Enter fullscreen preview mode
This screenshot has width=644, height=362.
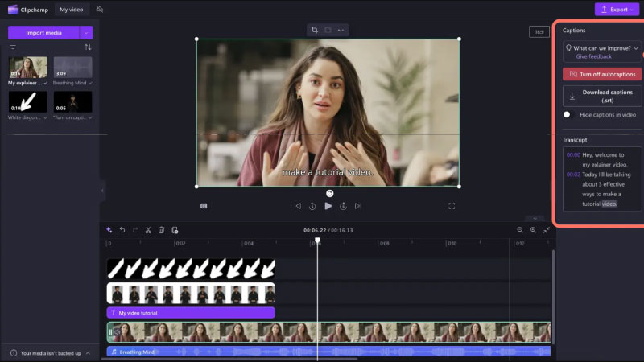coord(452,206)
